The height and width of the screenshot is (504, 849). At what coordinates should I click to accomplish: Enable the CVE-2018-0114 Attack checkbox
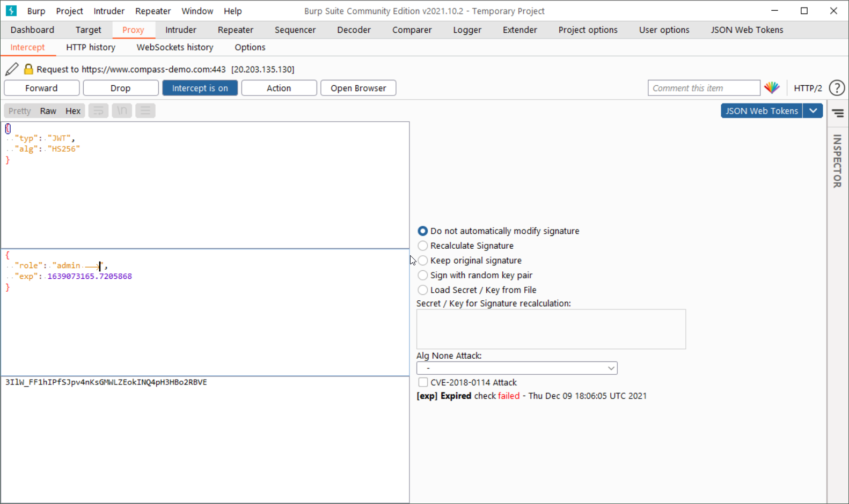(423, 382)
